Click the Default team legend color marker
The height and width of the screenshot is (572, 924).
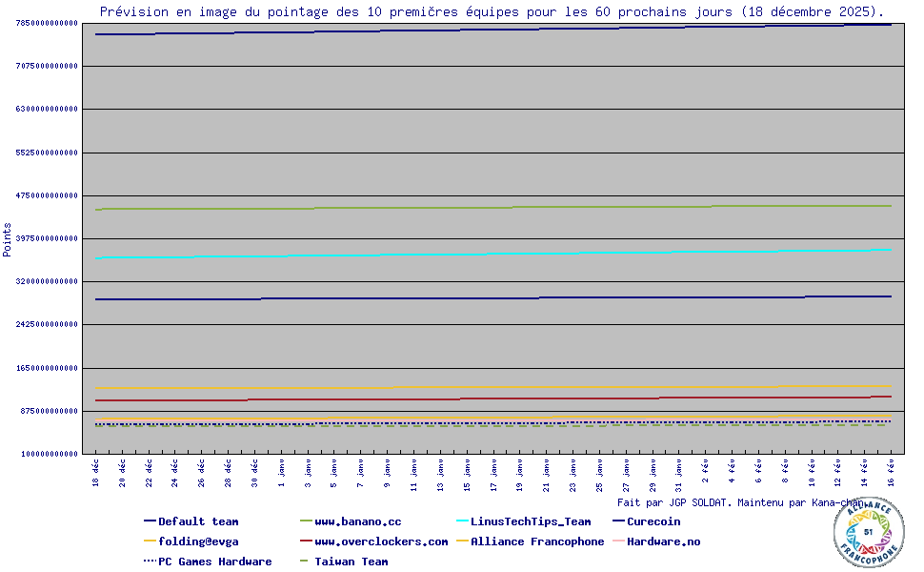[x=150, y=521]
